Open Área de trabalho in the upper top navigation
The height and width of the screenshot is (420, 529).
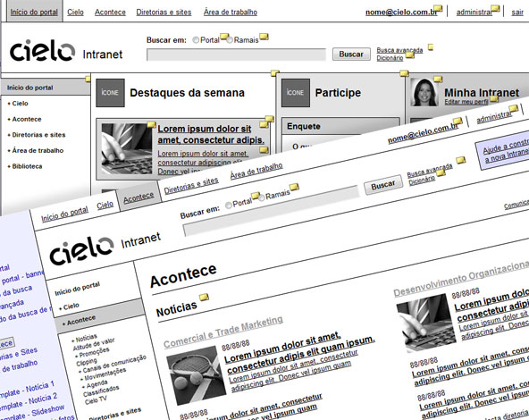coord(231,13)
